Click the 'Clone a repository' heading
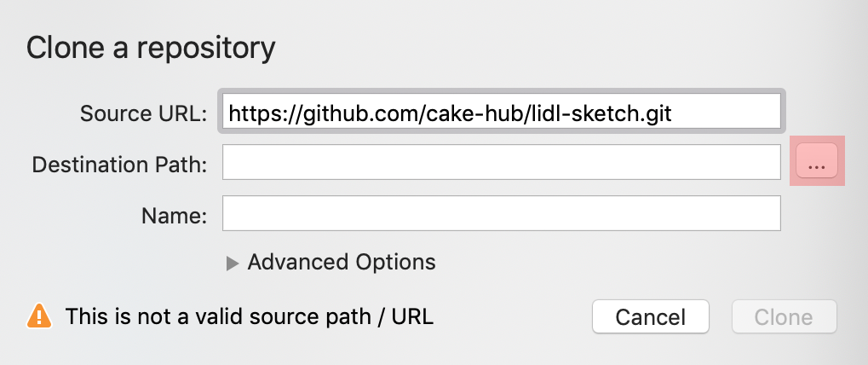The width and height of the screenshot is (868, 365). (151, 49)
